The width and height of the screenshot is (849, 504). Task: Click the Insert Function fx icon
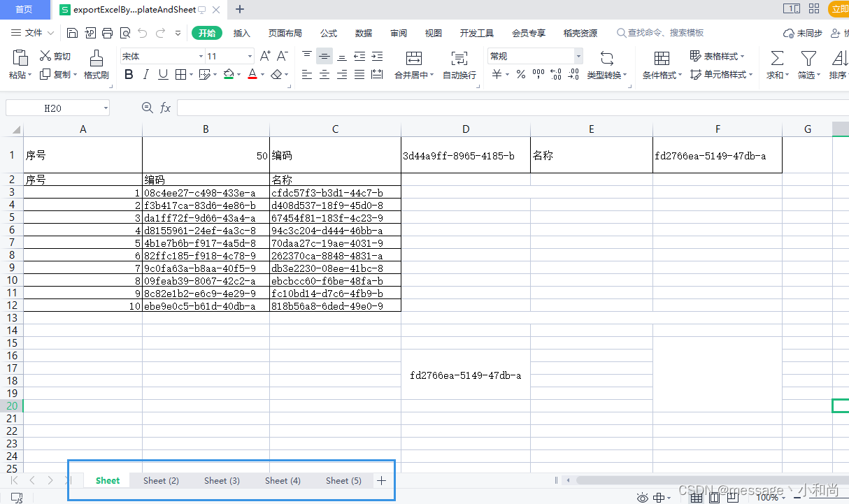(x=166, y=108)
